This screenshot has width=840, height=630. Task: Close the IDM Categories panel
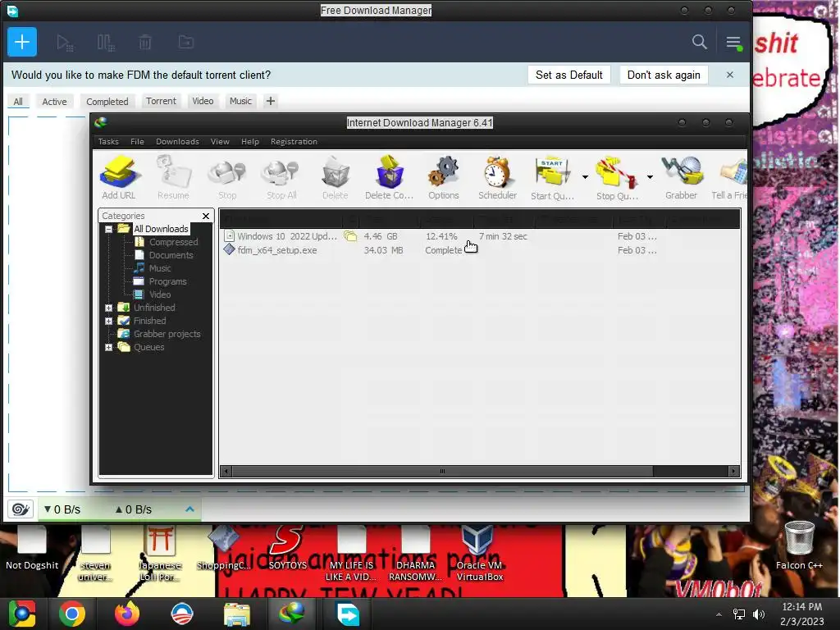click(206, 216)
